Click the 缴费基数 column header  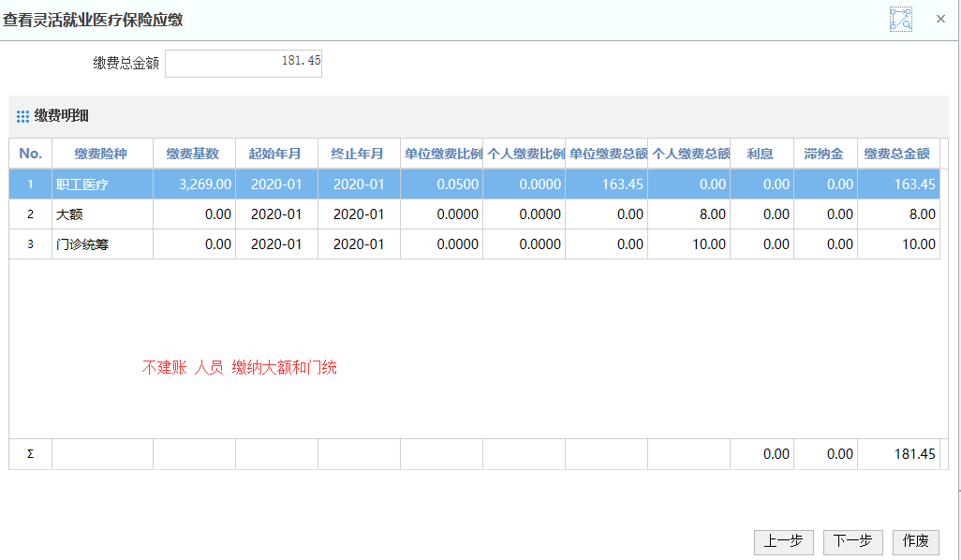[x=194, y=154]
